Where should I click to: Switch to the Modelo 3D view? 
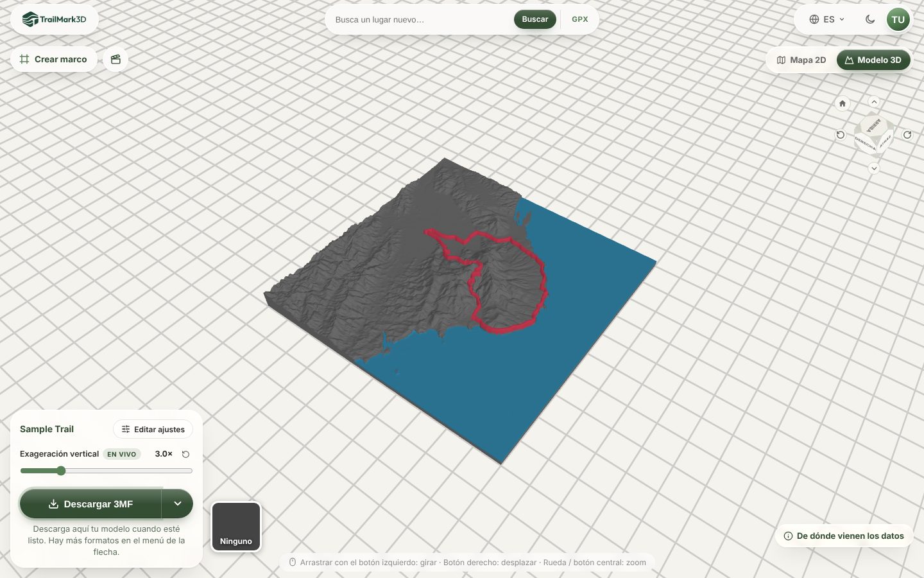(x=873, y=60)
